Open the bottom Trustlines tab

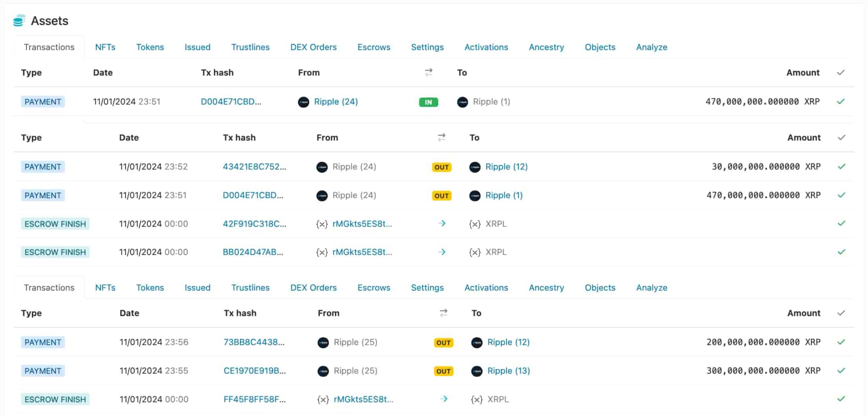250,288
